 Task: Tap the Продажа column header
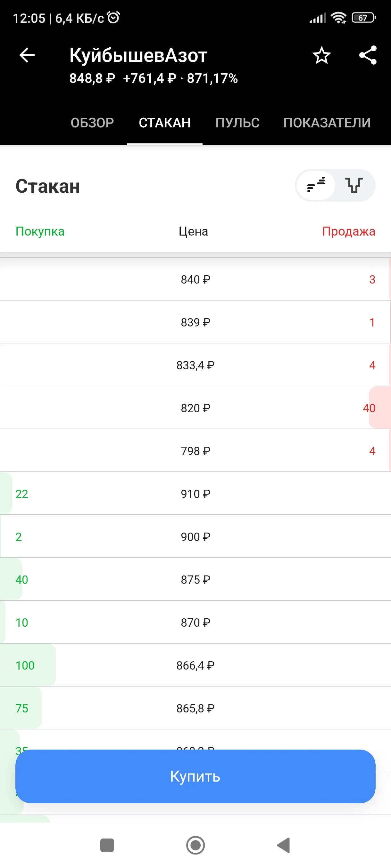point(348,231)
